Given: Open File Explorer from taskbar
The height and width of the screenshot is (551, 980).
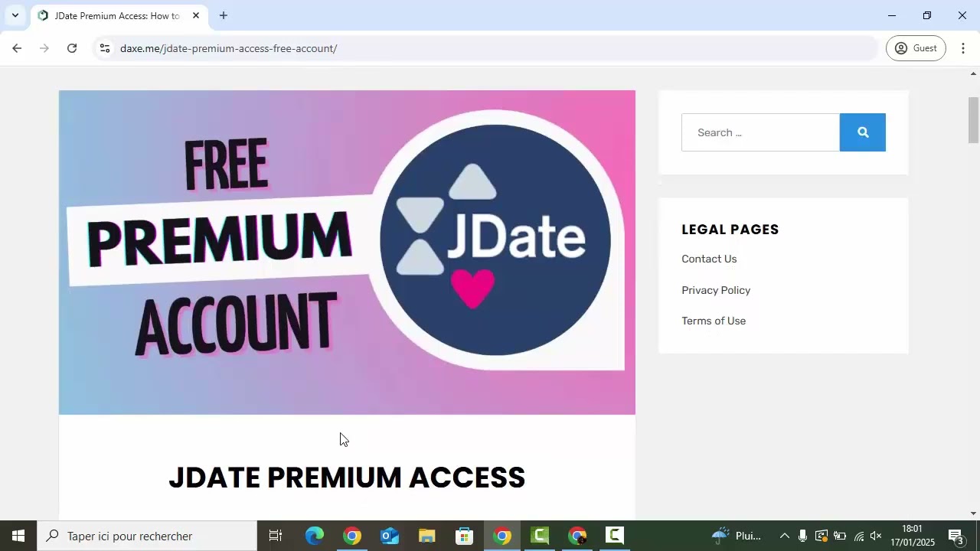Looking at the screenshot, I should [427, 536].
